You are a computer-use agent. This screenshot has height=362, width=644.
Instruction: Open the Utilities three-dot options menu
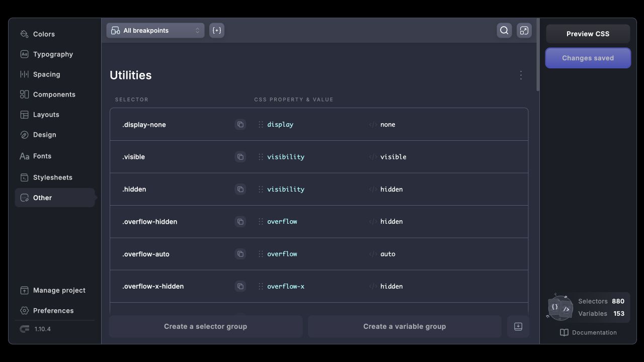[521, 75]
